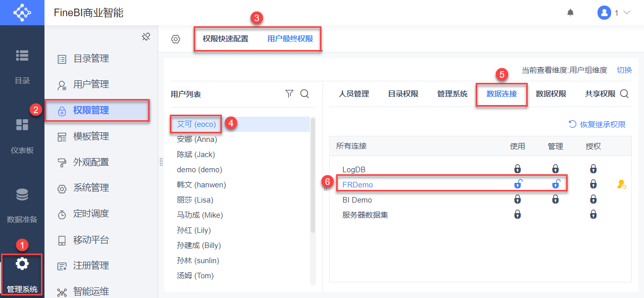The height and width of the screenshot is (298, 644).
Task: Toggle LogDB 授权 permission lock
Action: pos(593,169)
